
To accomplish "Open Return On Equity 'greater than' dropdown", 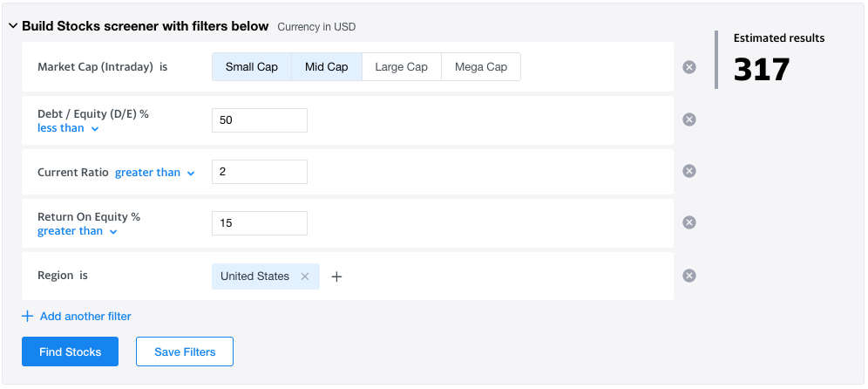I will pos(78,231).
